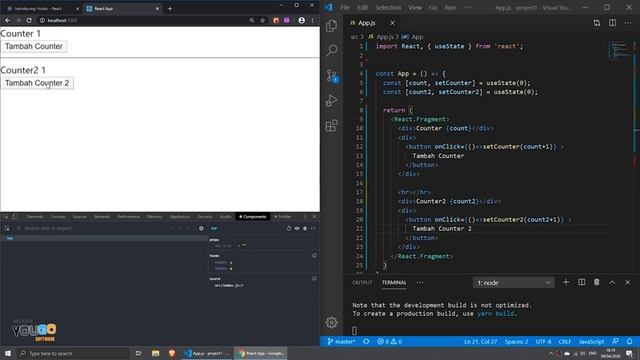Split the terminal panel
The image size is (640, 360).
pyautogui.click(x=581, y=282)
